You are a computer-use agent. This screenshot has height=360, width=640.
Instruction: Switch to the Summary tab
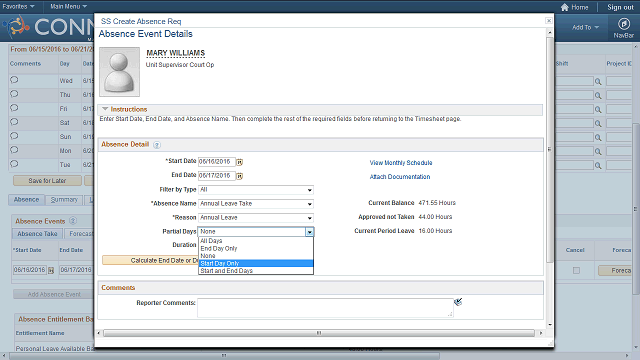coord(64,200)
